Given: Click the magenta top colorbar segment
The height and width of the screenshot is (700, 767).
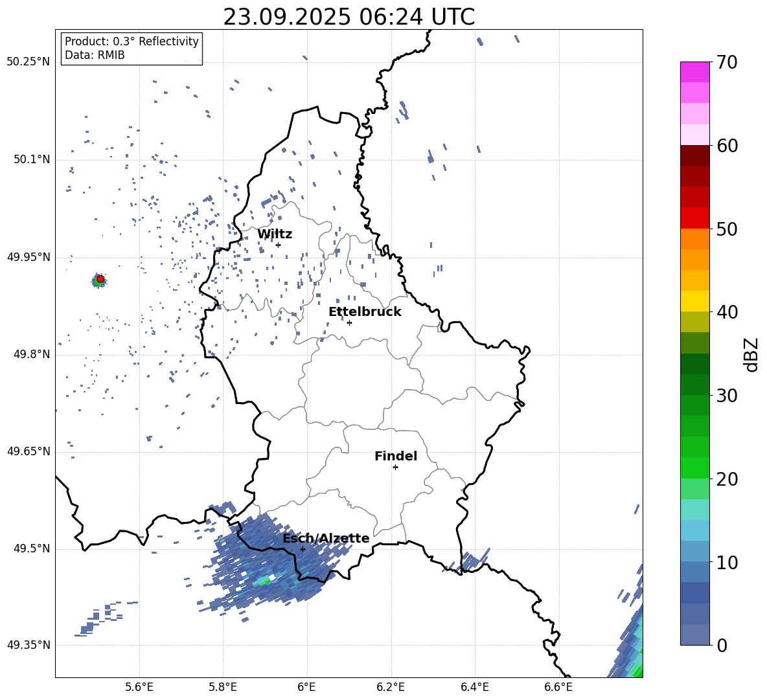Looking at the screenshot, I should click(695, 72).
